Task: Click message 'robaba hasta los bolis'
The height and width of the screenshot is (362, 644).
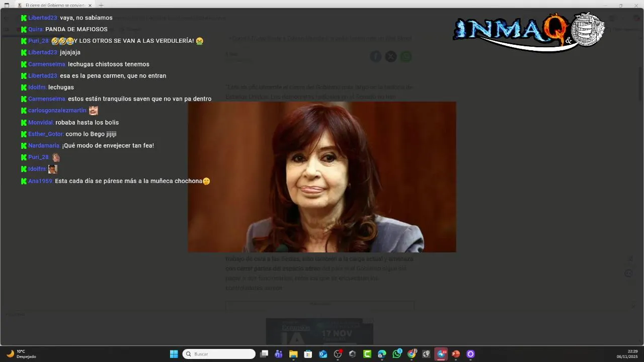Action: pos(87,123)
